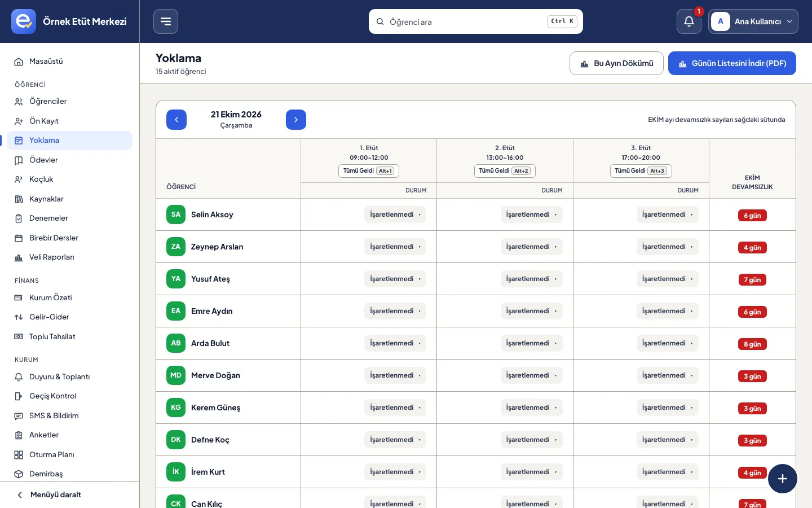812x508 pixels.
Task: Click the Geçiş Kontrol door icon
Action: (19, 396)
